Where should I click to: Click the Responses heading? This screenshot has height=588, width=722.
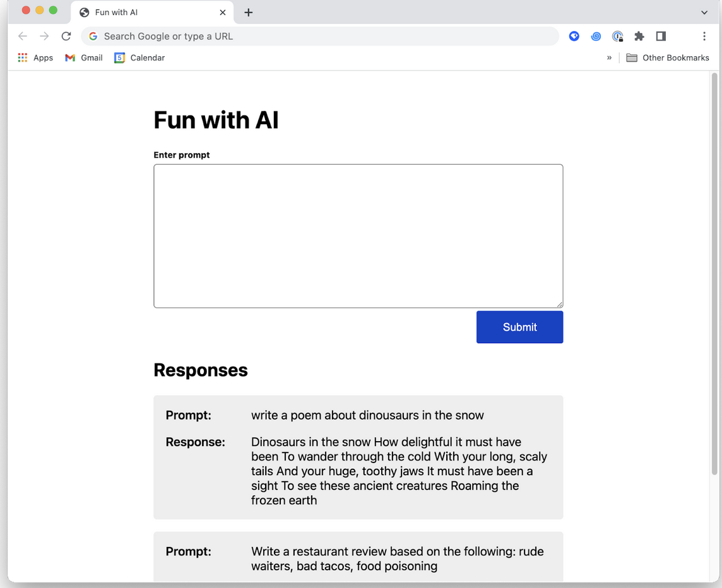click(x=200, y=370)
